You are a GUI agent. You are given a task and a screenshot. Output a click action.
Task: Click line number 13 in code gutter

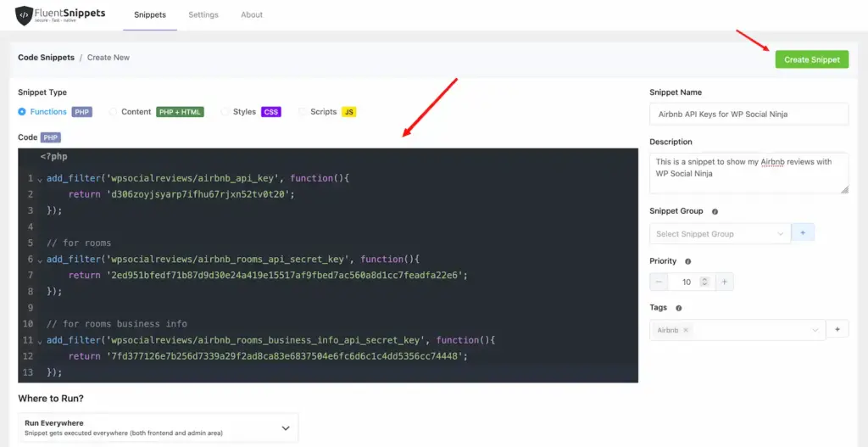pos(28,372)
